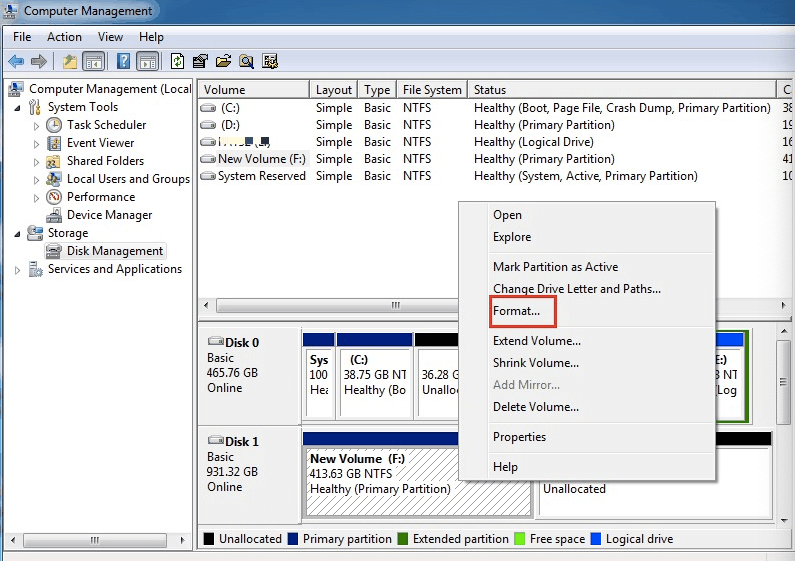The height and width of the screenshot is (561, 795).
Task: Click the magnifier search toolbar icon
Action: coord(246,61)
